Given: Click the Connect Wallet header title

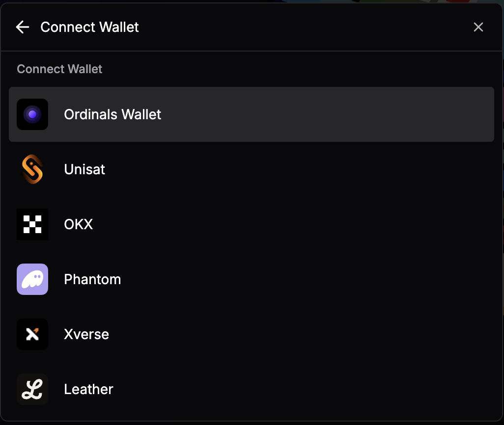Looking at the screenshot, I should click(89, 27).
